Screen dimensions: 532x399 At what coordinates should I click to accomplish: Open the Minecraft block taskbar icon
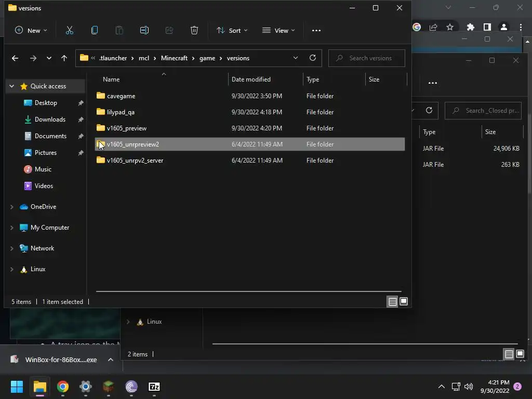point(108,387)
